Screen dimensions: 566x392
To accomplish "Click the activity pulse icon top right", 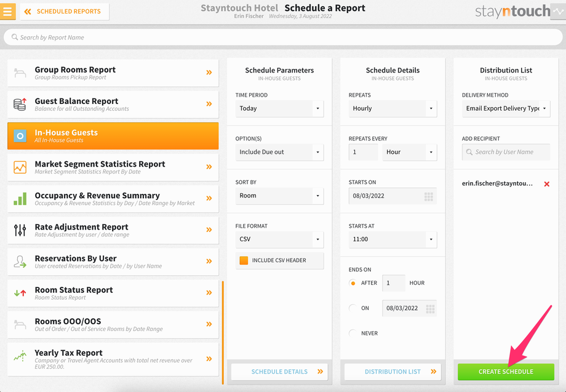I will click(x=558, y=12).
